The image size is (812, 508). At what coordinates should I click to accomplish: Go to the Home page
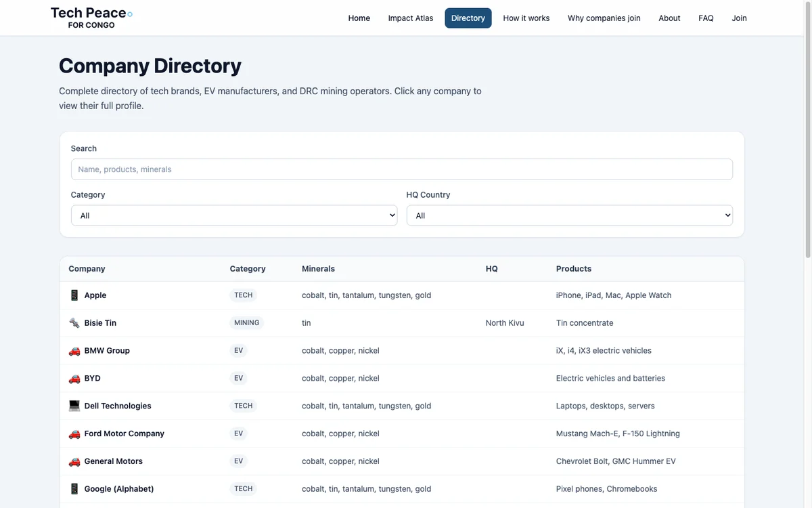click(x=359, y=18)
